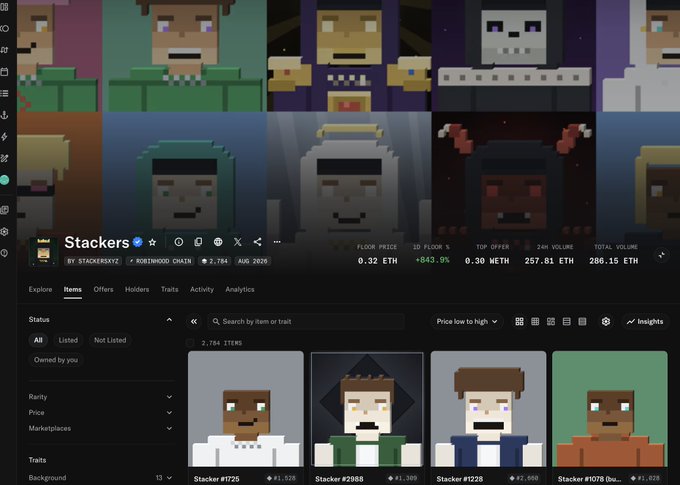Go to the Explore tab
The height and width of the screenshot is (485, 680).
(40, 289)
